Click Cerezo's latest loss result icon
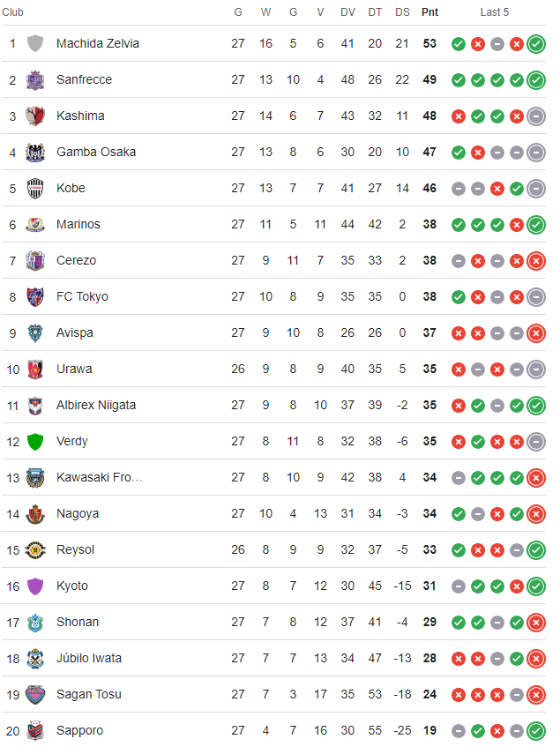The image size is (560, 754). [x=535, y=260]
